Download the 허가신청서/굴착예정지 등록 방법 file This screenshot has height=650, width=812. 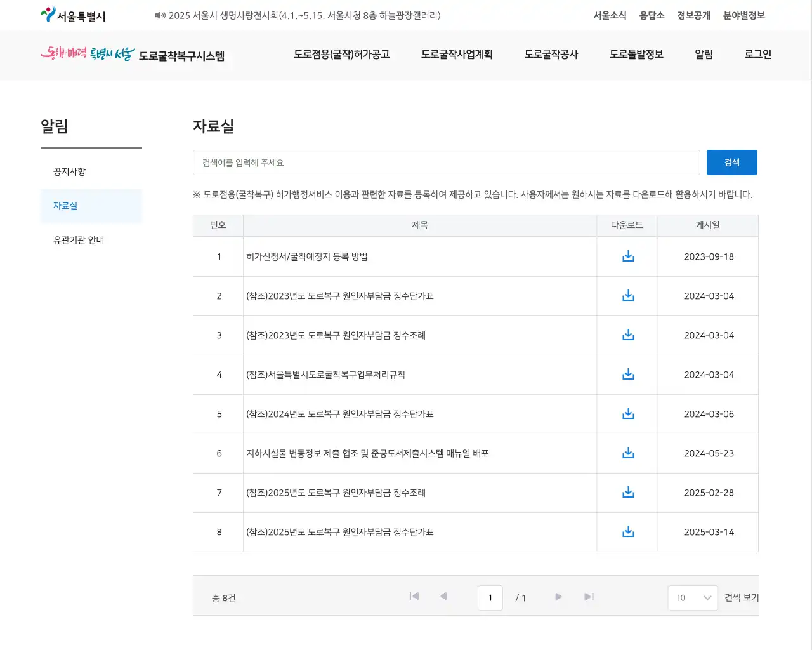click(x=628, y=256)
